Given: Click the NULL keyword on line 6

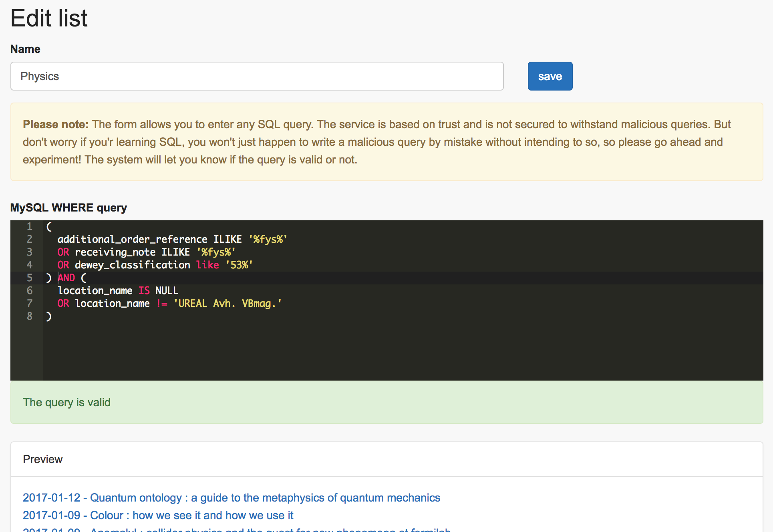Looking at the screenshot, I should pos(167,290).
